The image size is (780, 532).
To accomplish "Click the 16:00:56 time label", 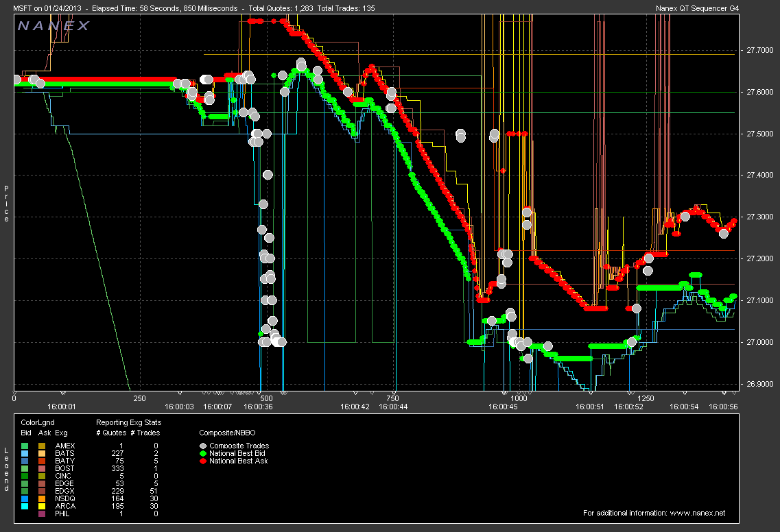I will [x=723, y=407].
